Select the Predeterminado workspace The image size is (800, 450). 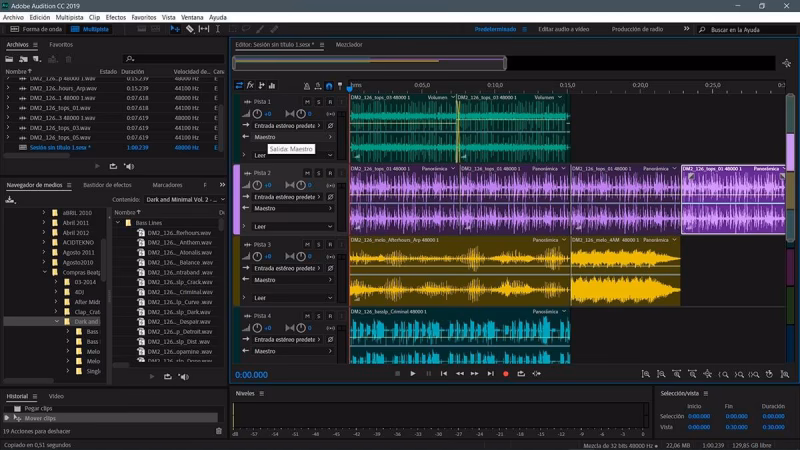(495, 29)
